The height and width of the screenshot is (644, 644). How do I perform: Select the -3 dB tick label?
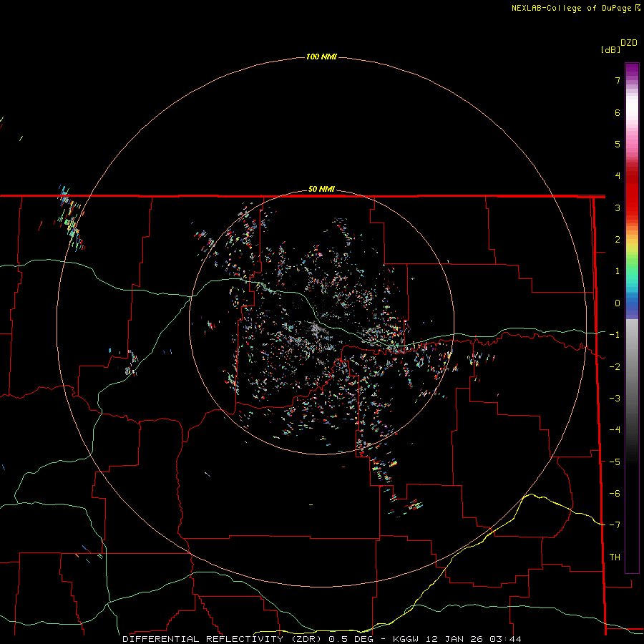click(x=615, y=399)
